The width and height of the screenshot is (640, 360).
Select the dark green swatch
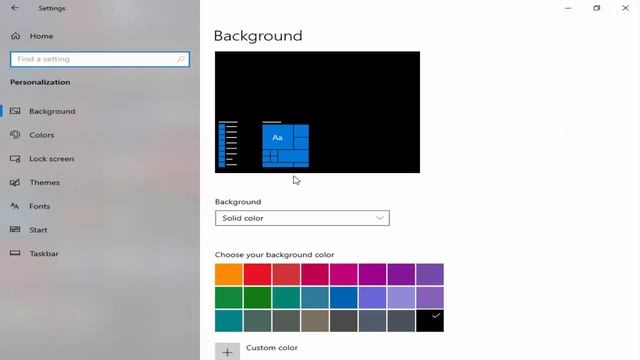click(257, 298)
